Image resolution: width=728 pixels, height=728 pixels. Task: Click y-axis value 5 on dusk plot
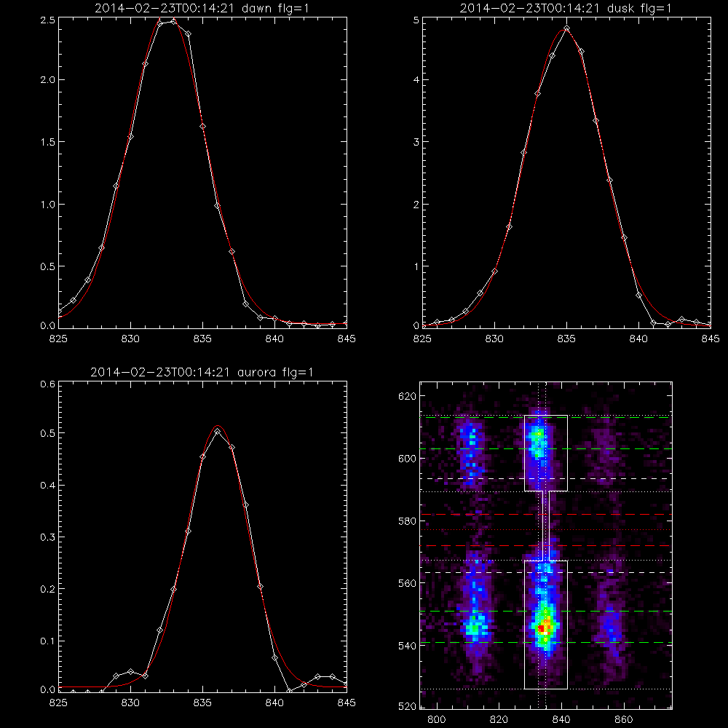(x=416, y=20)
